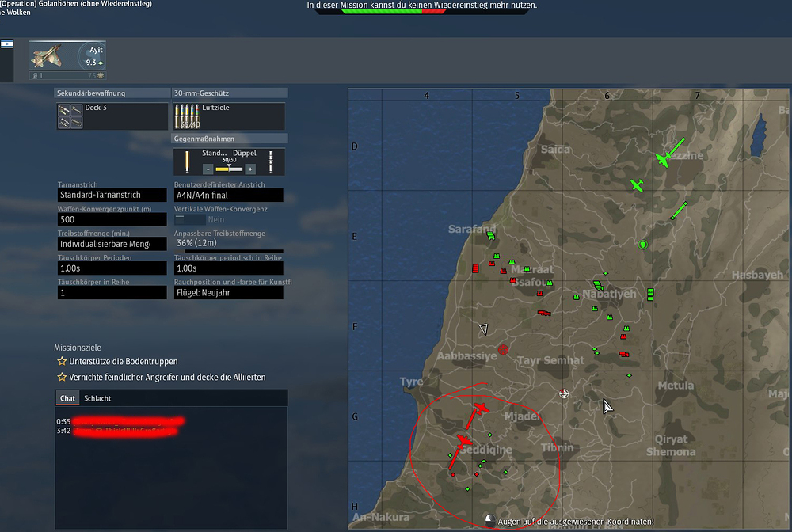Click the chat message at 3:42

coord(116,431)
